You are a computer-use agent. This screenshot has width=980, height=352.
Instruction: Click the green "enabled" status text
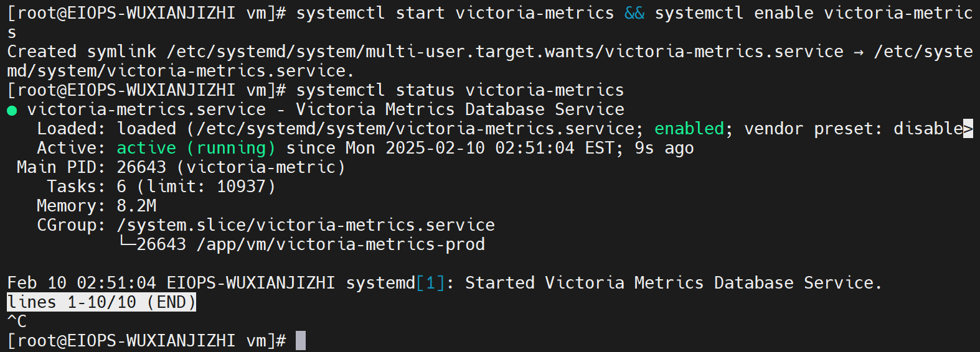pos(689,129)
